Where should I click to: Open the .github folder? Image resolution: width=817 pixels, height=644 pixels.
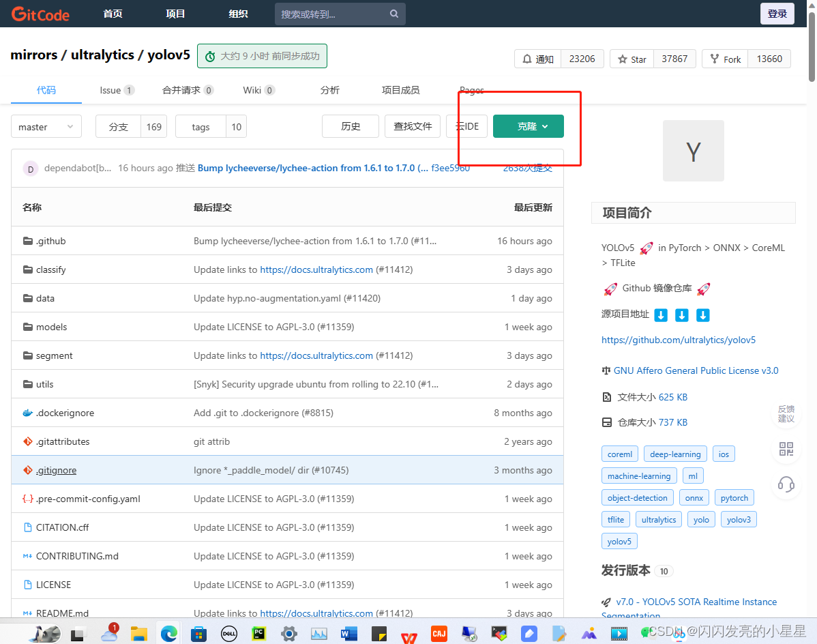click(x=50, y=241)
